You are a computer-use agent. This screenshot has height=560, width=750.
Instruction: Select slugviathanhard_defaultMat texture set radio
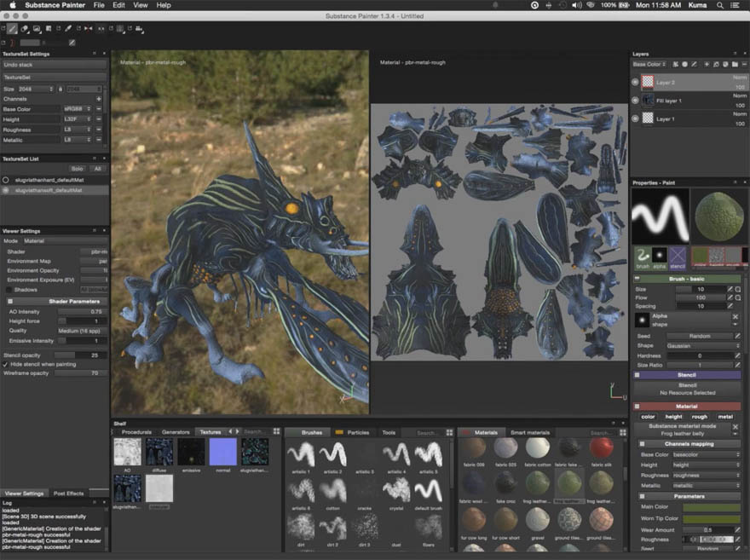[6, 181]
